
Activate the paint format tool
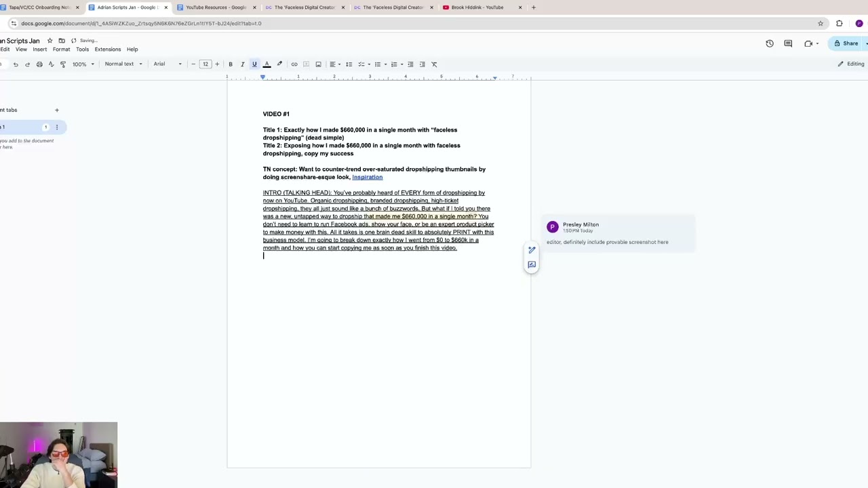tap(63, 64)
